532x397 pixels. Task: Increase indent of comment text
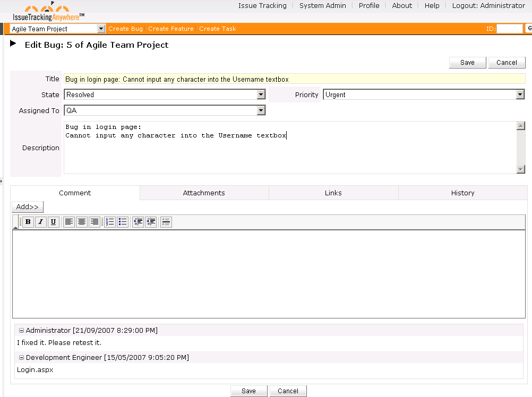pos(151,222)
